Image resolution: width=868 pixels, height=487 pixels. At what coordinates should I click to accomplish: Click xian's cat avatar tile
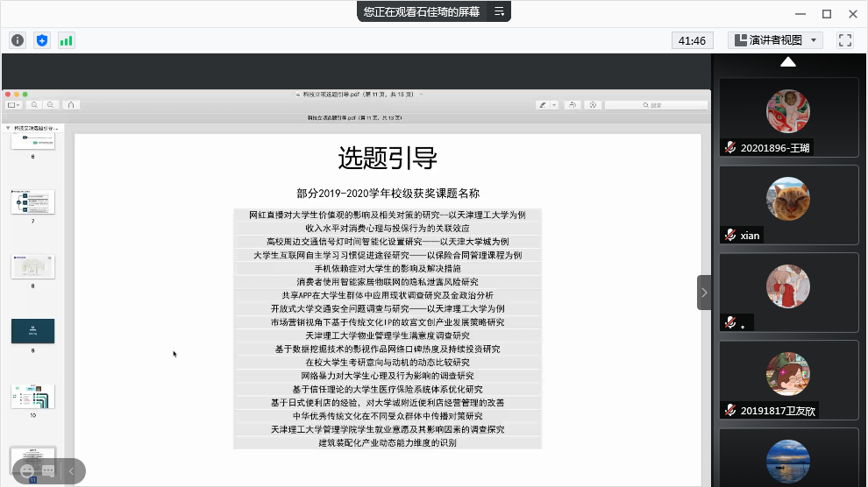pos(788,200)
